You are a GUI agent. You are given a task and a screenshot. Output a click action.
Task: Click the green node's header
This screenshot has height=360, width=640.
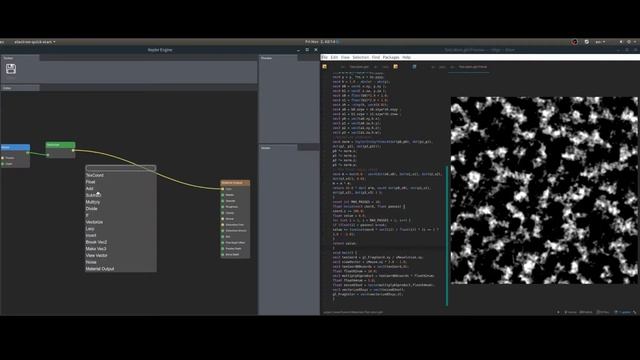pos(60,145)
